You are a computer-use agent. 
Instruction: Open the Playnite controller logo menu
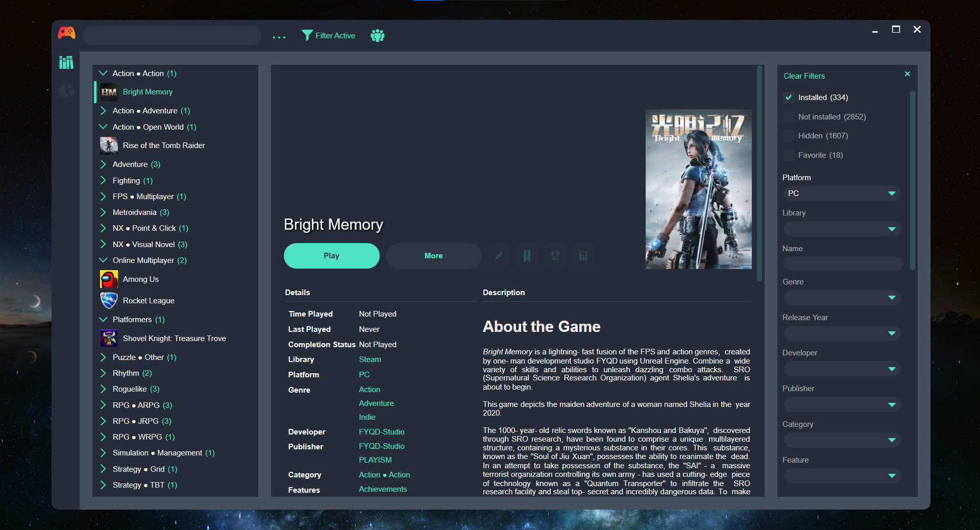66,33
